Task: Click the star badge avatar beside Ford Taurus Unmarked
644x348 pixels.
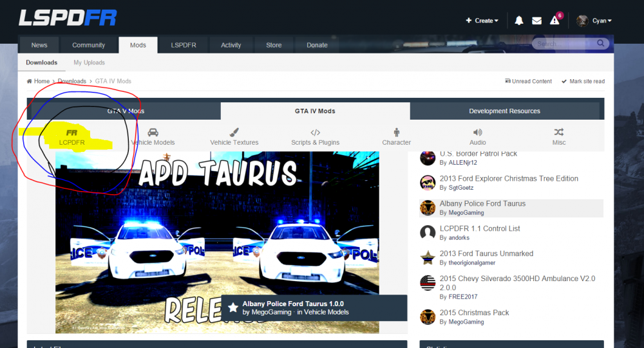Action: pyautogui.click(x=428, y=258)
